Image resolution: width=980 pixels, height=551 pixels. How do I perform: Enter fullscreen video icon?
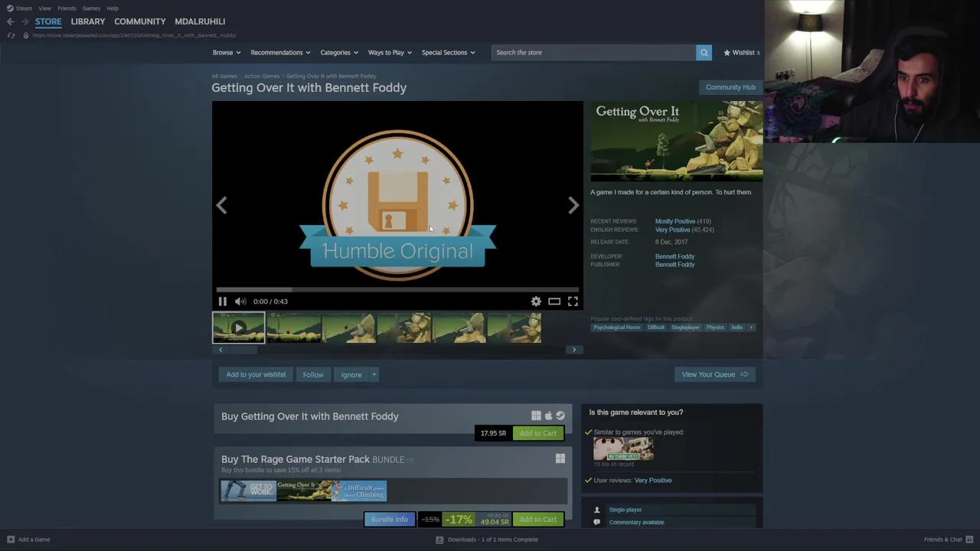point(573,302)
